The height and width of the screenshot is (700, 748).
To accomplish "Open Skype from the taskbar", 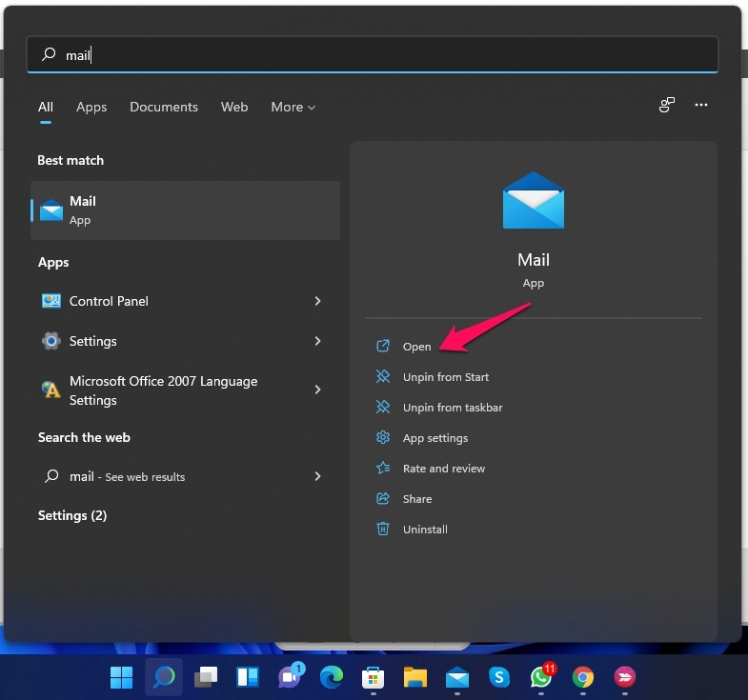I will (x=499, y=677).
